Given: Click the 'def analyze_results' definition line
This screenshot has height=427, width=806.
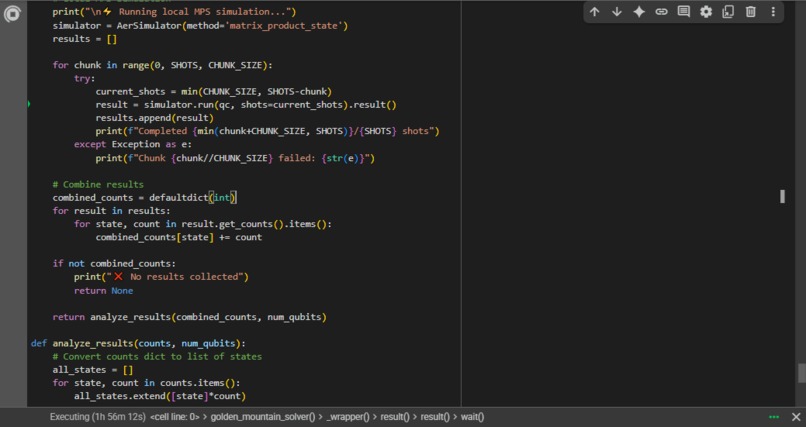Looking at the screenshot, I should (138, 343).
